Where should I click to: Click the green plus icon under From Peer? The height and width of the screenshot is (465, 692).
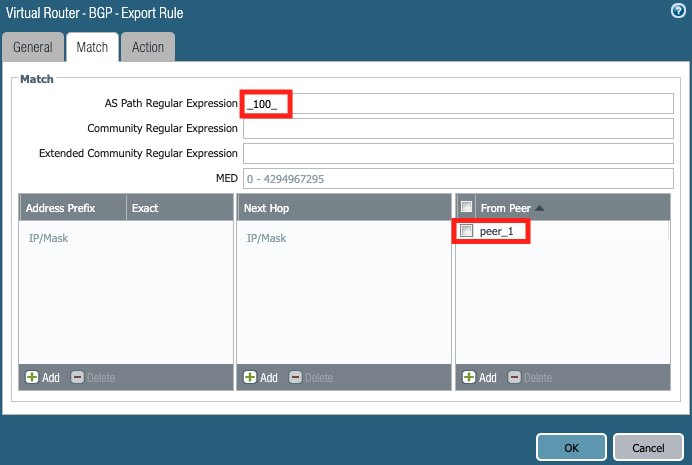click(469, 377)
